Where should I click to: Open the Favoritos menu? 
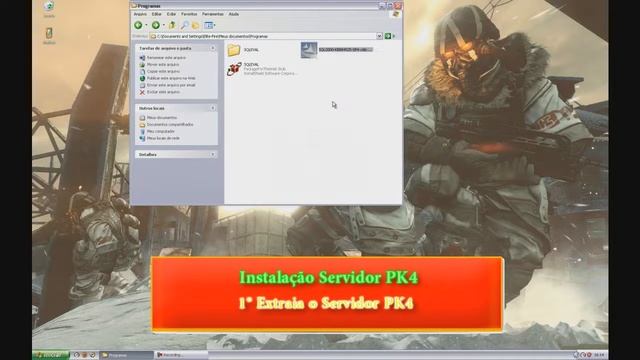click(189, 14)
